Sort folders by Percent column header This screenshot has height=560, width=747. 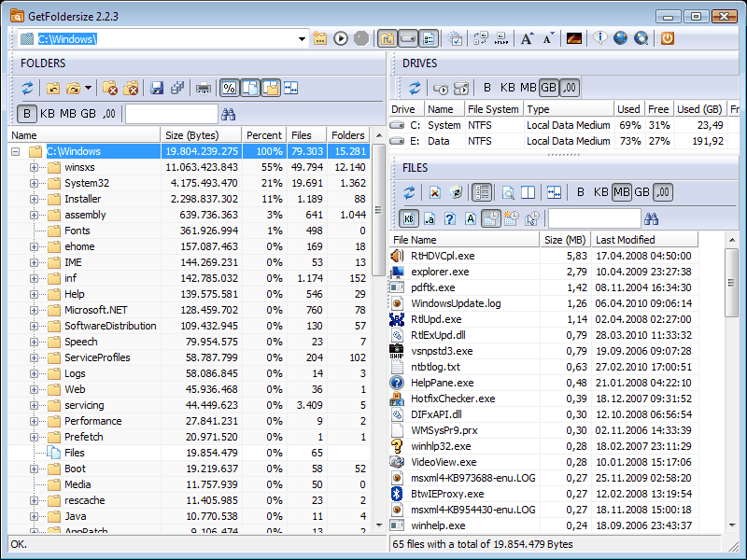pyautogui.click(x=264, y=135)
